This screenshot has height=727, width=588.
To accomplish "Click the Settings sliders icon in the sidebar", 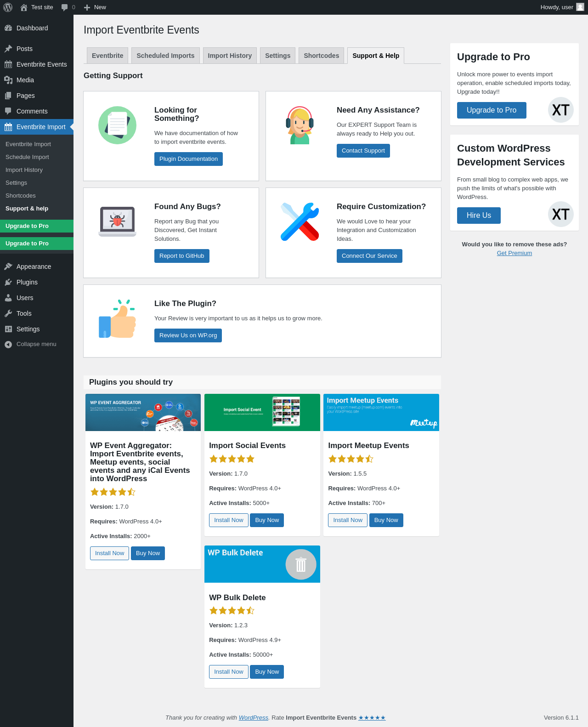I will [8, 329].
